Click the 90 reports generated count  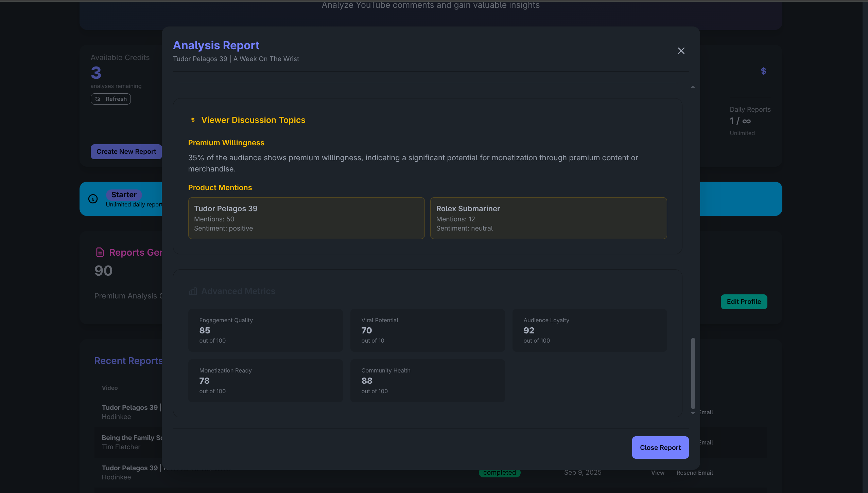pyautogui.click(x=103, y=271)
